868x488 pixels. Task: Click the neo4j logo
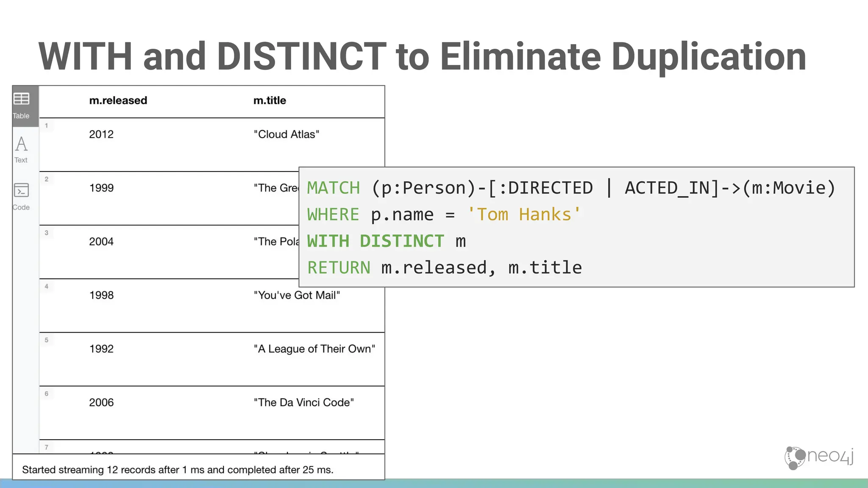tap(819, 457)
